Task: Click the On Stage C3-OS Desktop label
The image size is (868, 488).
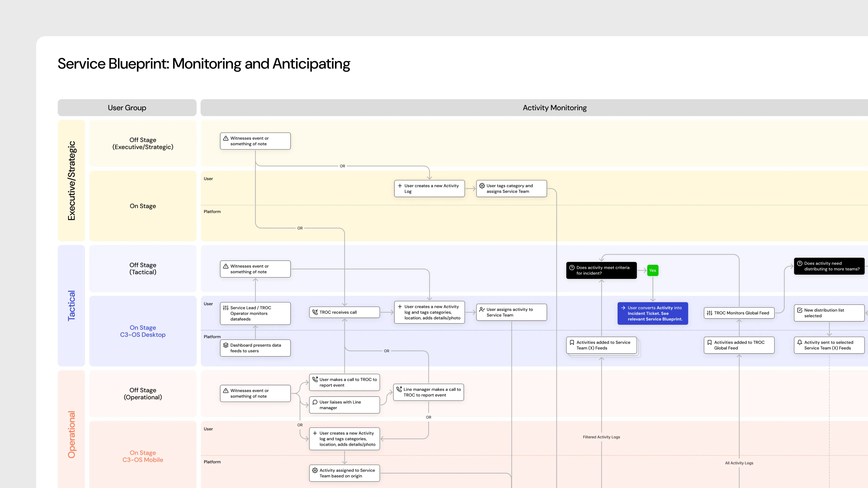Action: tap(143, 331)
